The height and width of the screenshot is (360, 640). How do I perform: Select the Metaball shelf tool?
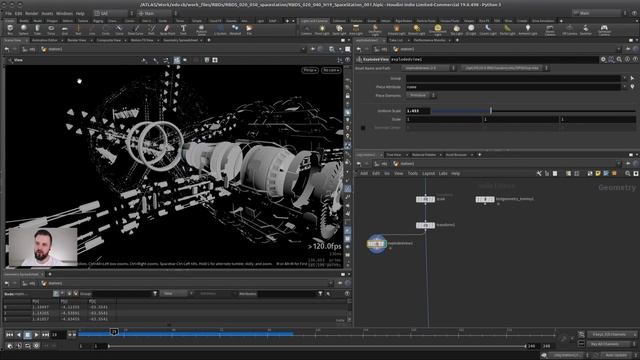coord(235,29)
